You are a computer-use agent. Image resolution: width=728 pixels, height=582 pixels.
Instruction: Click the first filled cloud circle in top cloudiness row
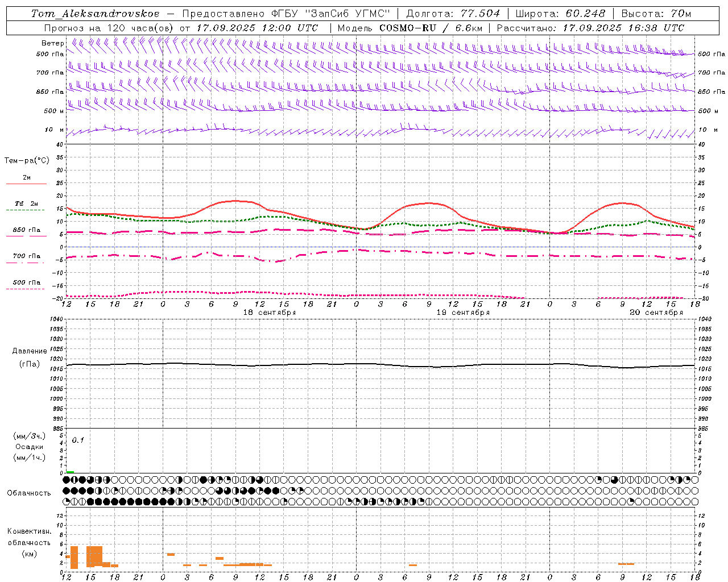(x=67, y=480)
